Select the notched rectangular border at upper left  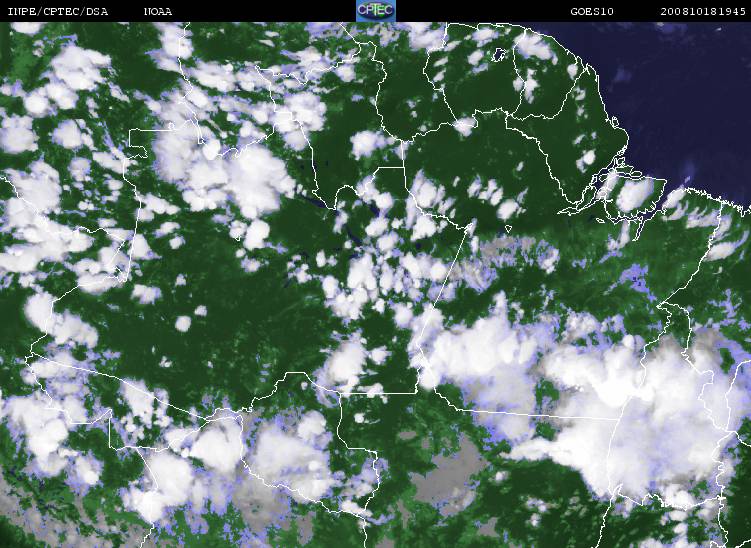coord(138,144)
